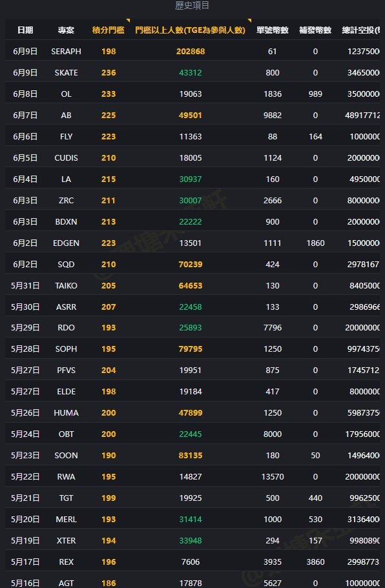This screenshot has width=385, height=588.
Task: Click the comment marker on 積分門檻 header
Action: (128, 21)
